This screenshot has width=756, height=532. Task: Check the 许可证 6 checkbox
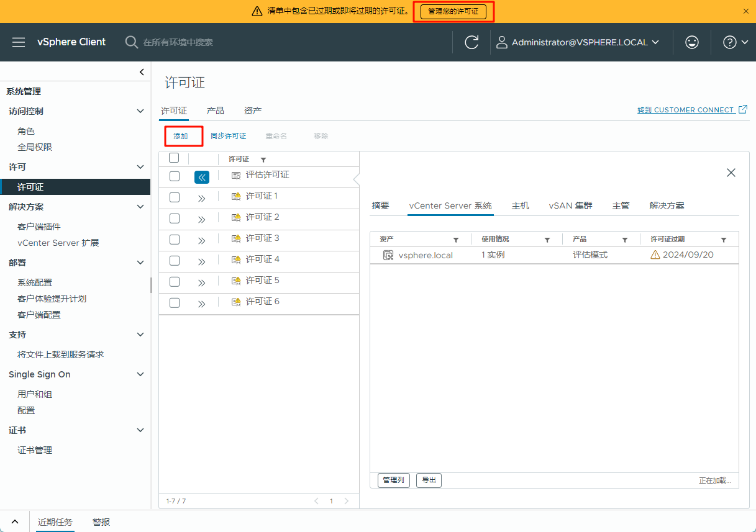(175, 303)
